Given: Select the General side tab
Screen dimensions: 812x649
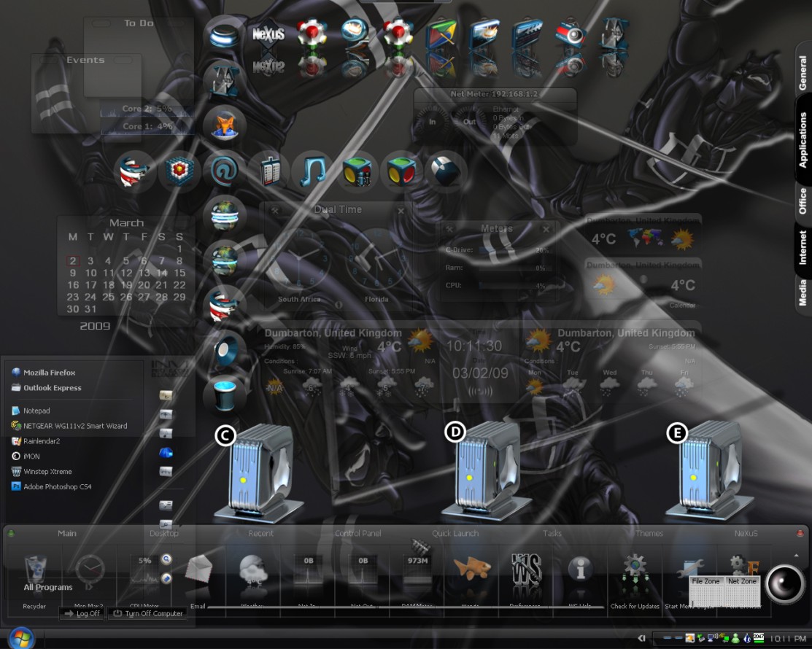Looking at the screenshot, I should [x=803, y=72].
